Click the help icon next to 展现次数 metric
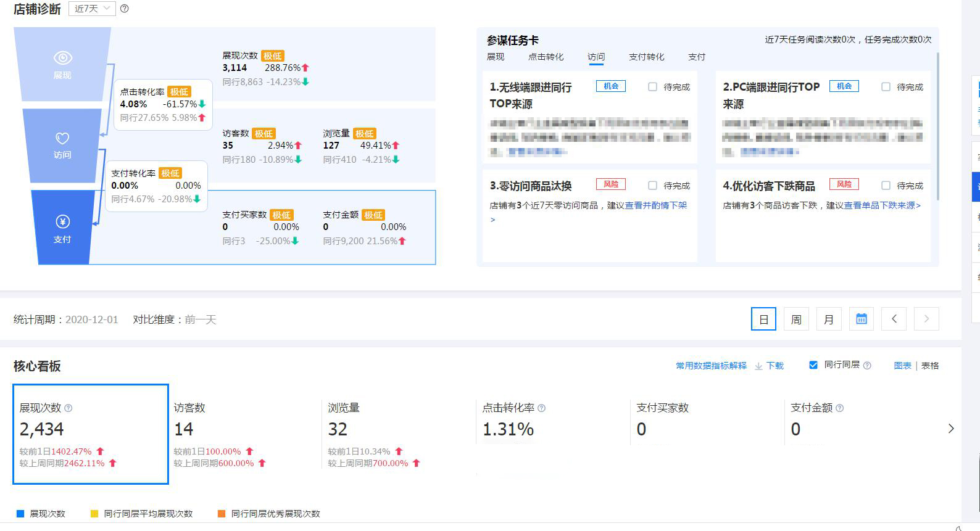980x531 pixels. [x=69, y=408]
